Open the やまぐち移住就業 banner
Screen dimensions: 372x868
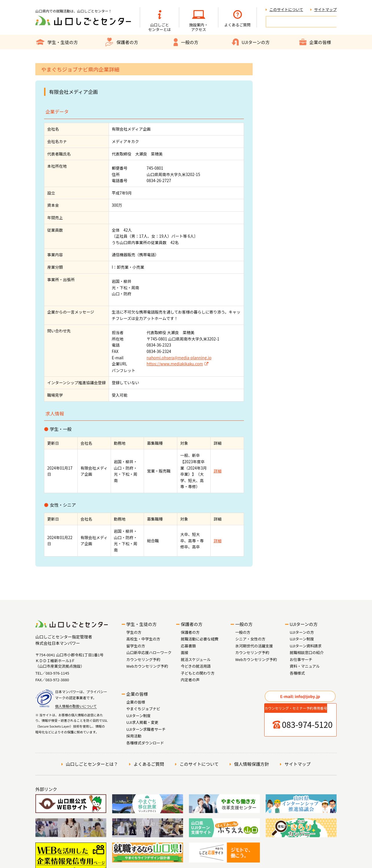pyautogui.click(x=147, y=804)
